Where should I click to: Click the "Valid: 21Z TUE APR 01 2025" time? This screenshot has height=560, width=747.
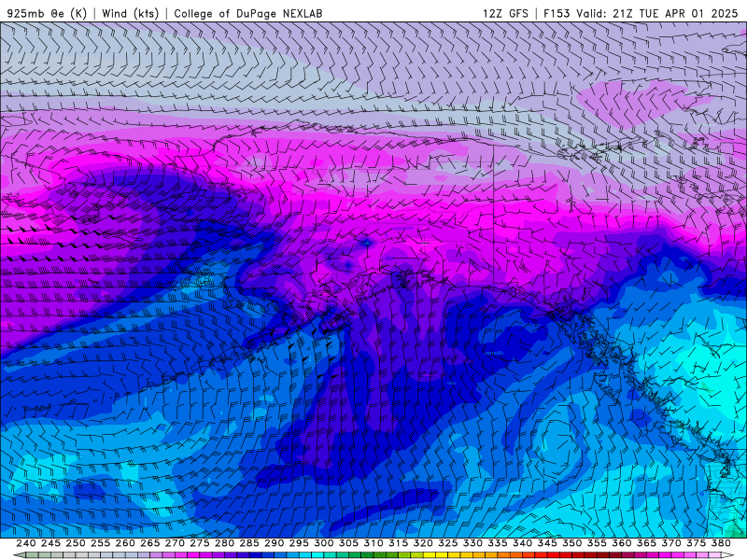coord(657,14)
